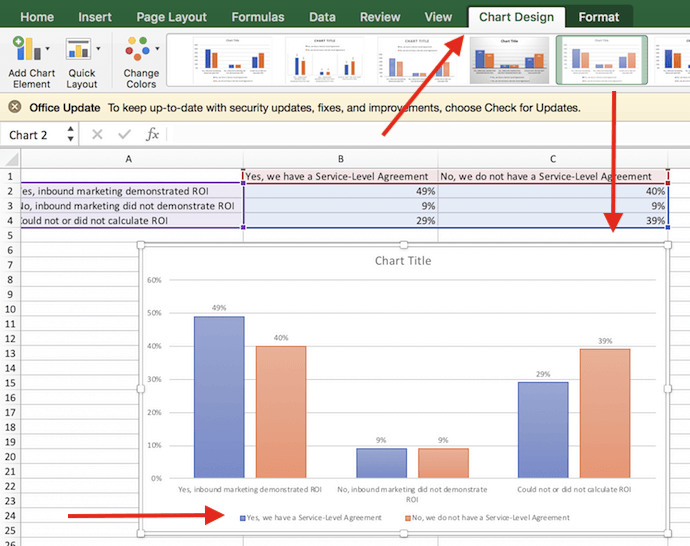The width and height of the screenshot is (690, 546).
Task: Pick the third chart style thumbnail
Action: point(418,62)
